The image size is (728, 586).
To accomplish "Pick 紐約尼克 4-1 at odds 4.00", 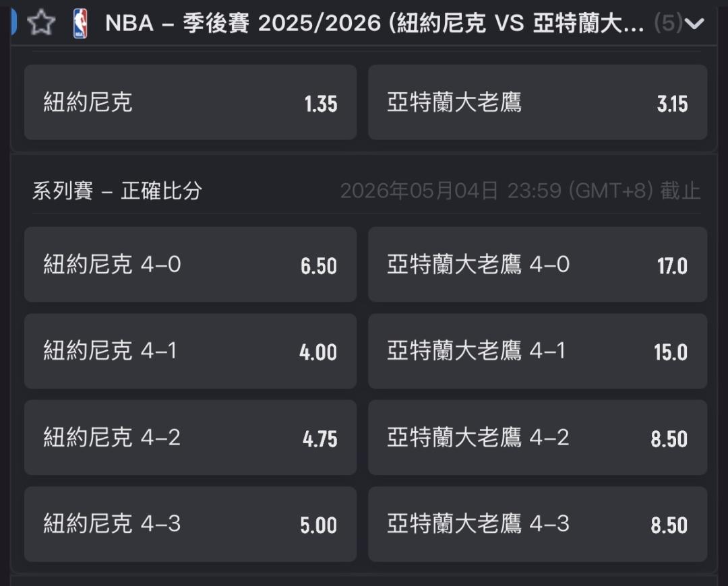I will click(x=190, y=351).
